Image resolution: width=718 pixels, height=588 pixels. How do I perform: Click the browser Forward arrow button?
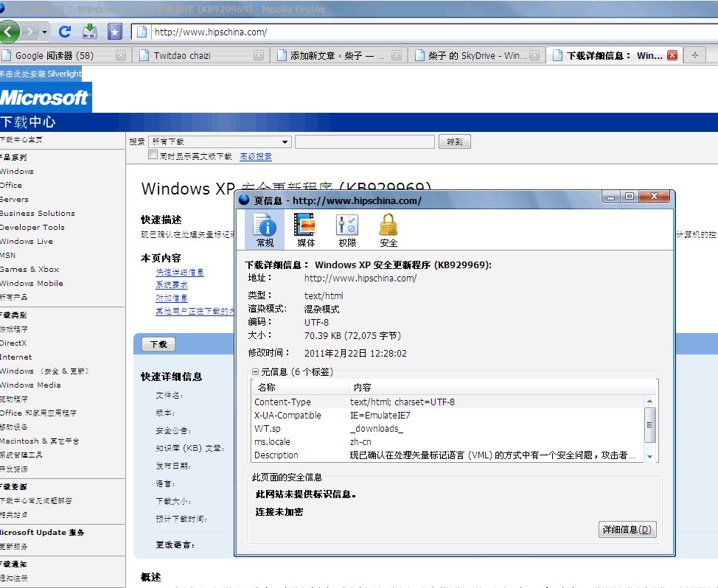29,32
